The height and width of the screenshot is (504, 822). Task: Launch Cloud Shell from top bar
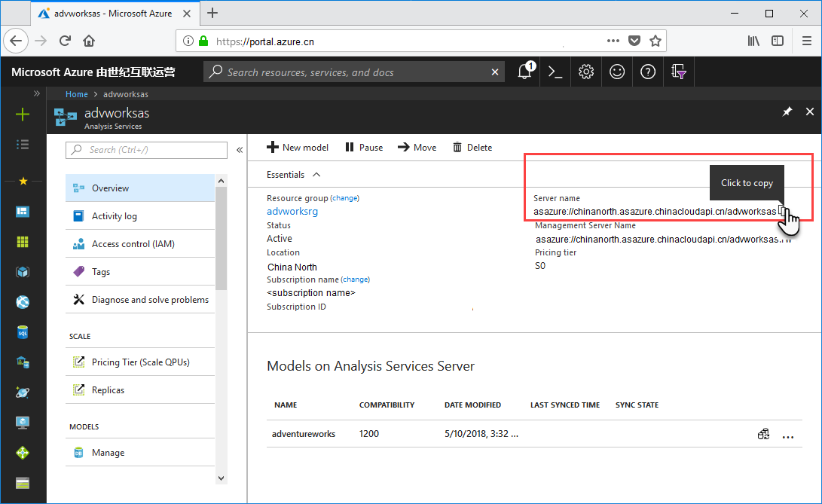(555, 72)
